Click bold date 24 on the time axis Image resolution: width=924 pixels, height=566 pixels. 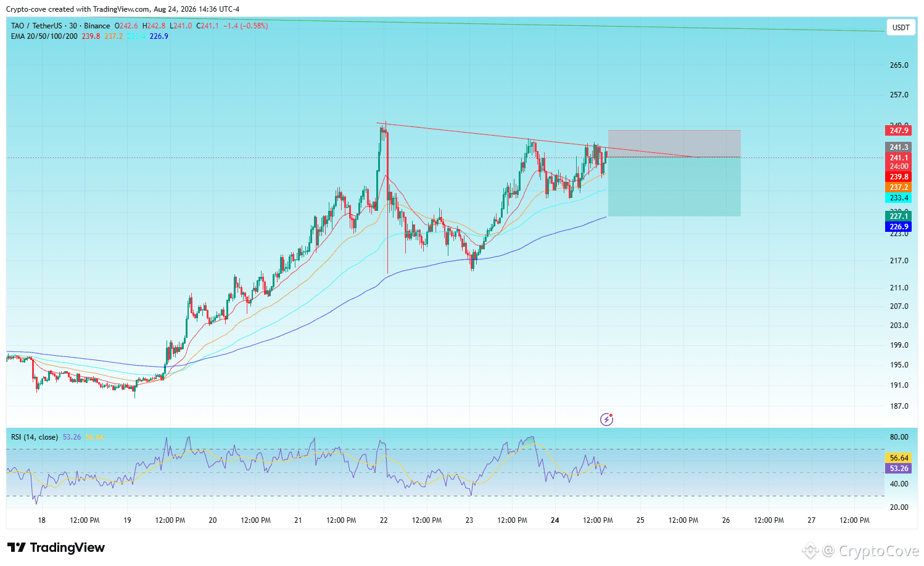[555, 520]
